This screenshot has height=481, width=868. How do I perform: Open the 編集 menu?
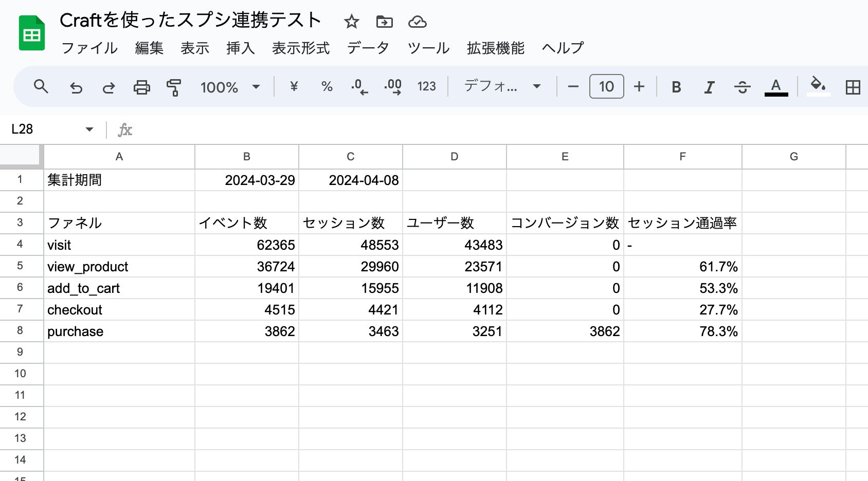(149, 48)
